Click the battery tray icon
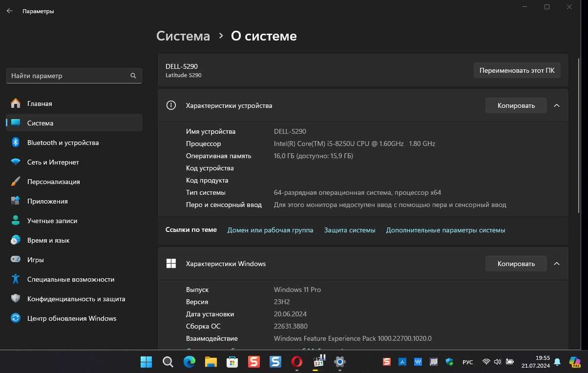 (509, 362)
